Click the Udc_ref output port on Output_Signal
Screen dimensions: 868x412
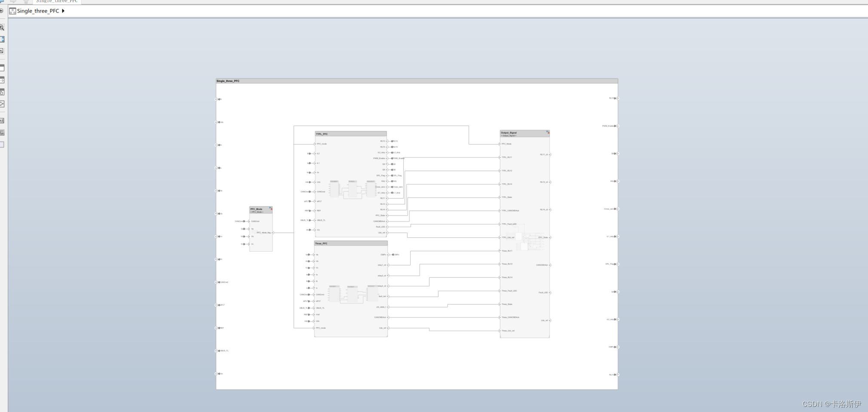click(x=549, y=320)
